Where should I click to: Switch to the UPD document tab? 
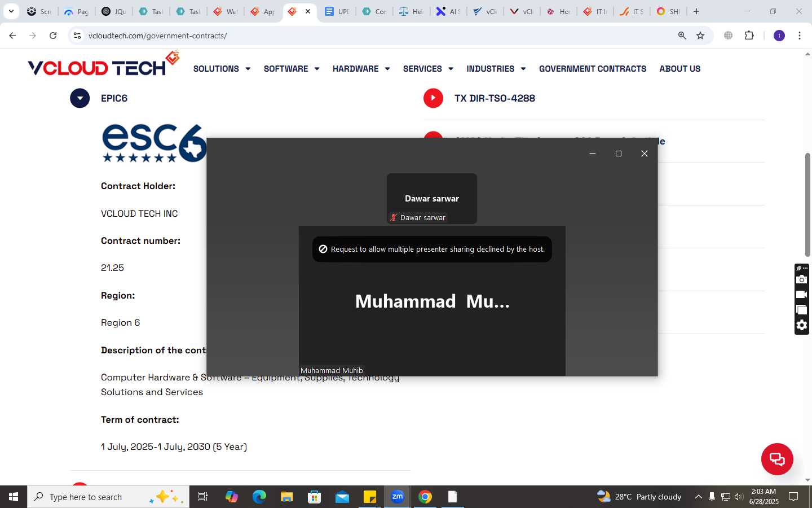pos(337,11)
